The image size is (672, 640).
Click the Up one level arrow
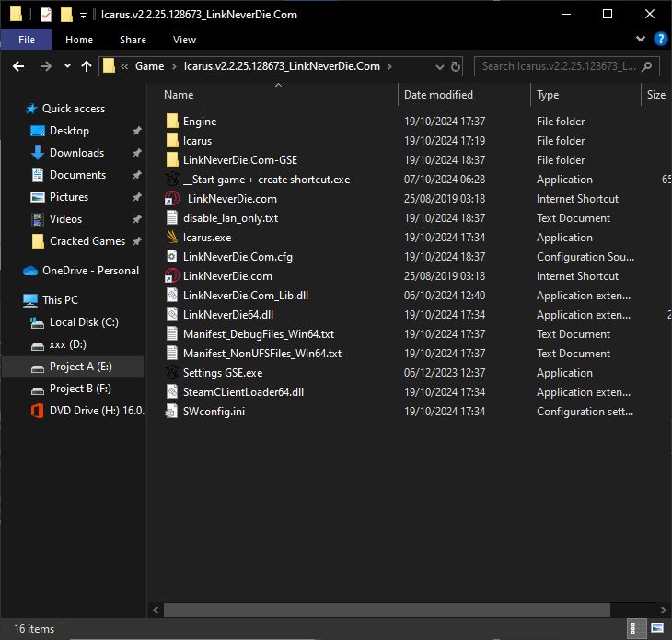(x=87, y=66)
